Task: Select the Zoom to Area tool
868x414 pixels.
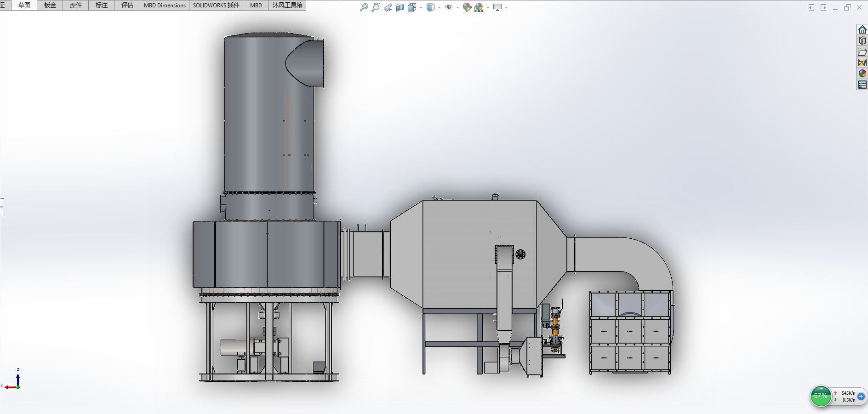Action: click(376, 7)
